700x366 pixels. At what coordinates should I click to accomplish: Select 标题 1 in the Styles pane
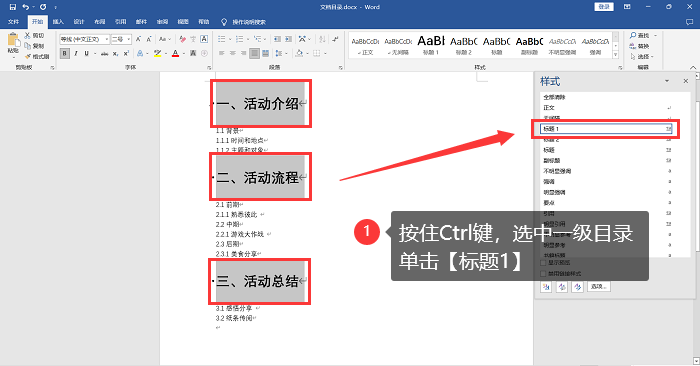click(x=606, y=129)
